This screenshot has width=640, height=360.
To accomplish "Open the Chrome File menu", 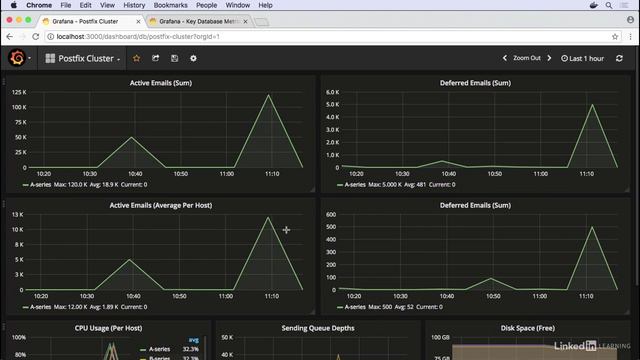I will coord(66,5).
